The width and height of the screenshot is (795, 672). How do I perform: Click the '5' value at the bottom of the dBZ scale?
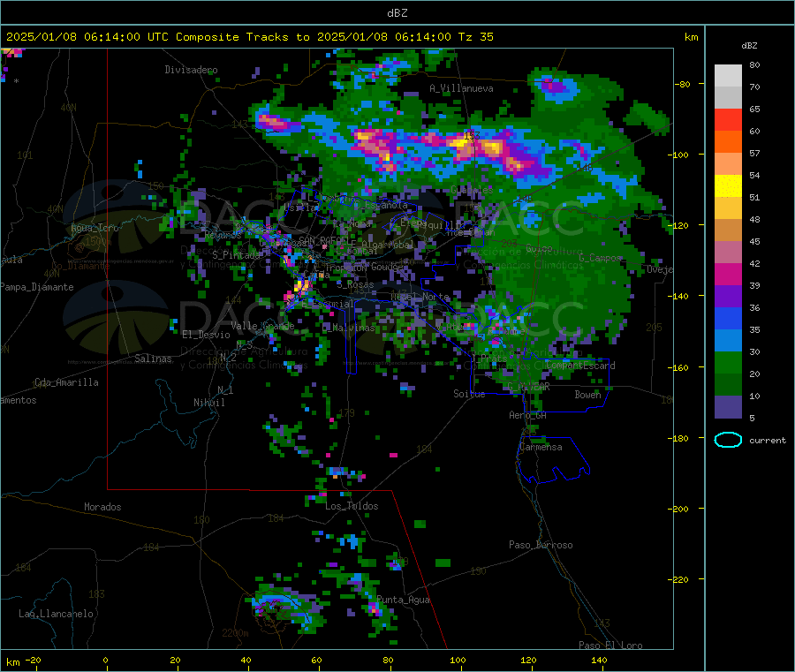(752, 418)
